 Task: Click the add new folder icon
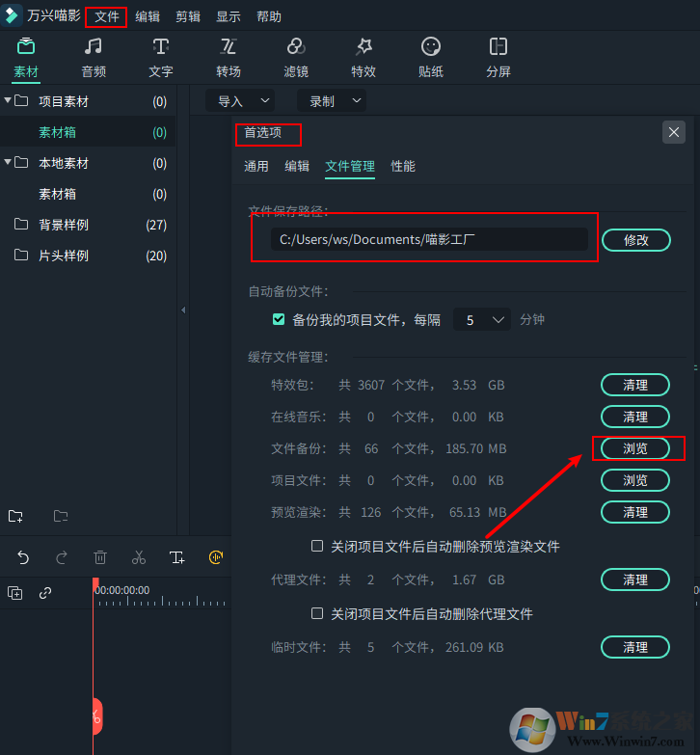point(15,516)
